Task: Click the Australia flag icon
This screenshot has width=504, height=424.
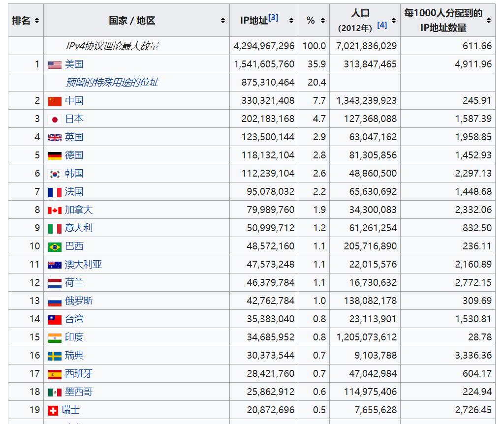Action: click(55, 265)
